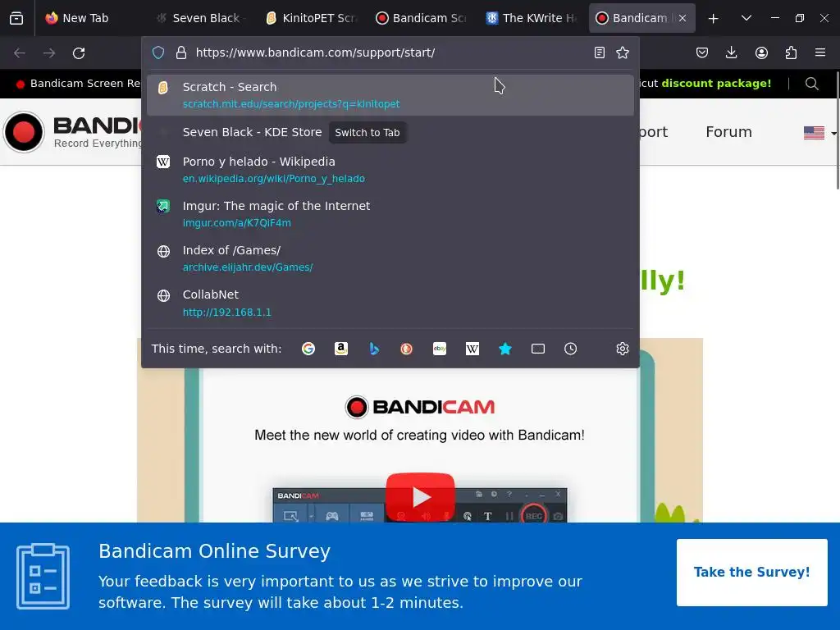Open the Downloads panel
Viewport: 840px width, 630px height.
pyautogui.click(x=731, y=52)
